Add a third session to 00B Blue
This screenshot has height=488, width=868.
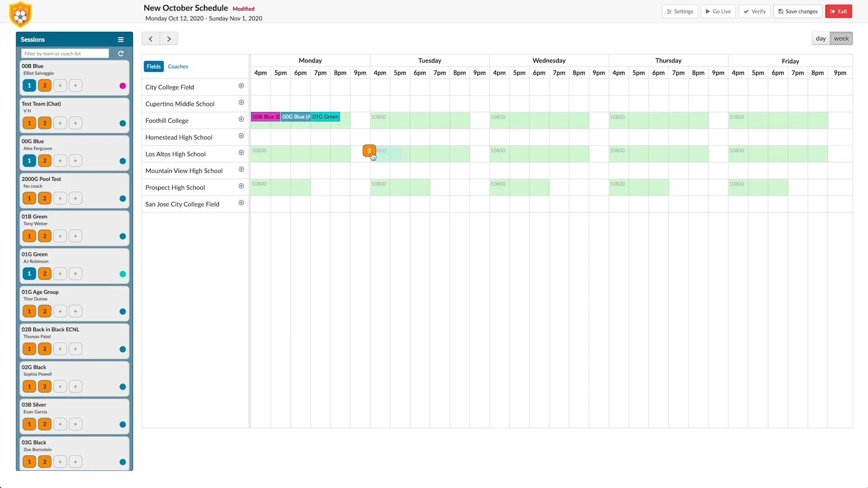tap(60, 85)
